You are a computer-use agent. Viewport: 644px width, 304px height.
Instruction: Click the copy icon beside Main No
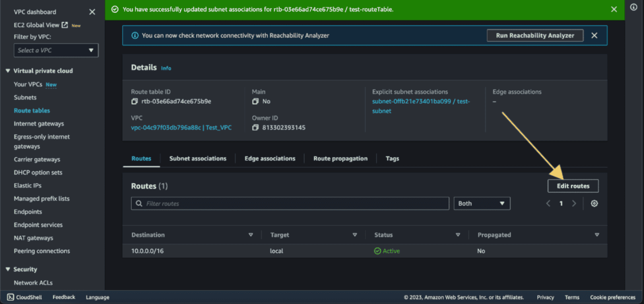[255, 101]
